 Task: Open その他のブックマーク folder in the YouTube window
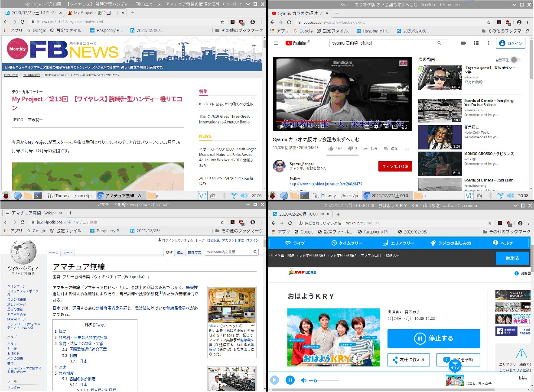click(x=506, y=31)
